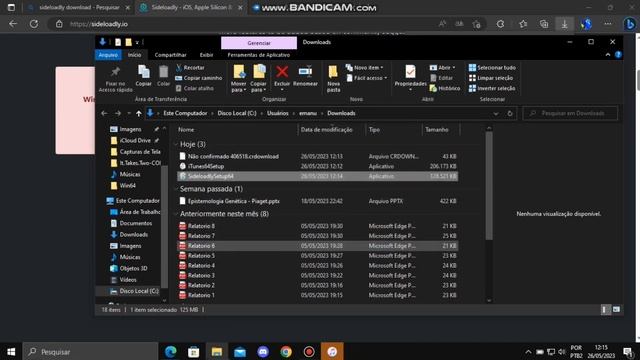Click Editar in Abrir group
This screenshot has width=640, height=360.
click(x=442, y=78)
